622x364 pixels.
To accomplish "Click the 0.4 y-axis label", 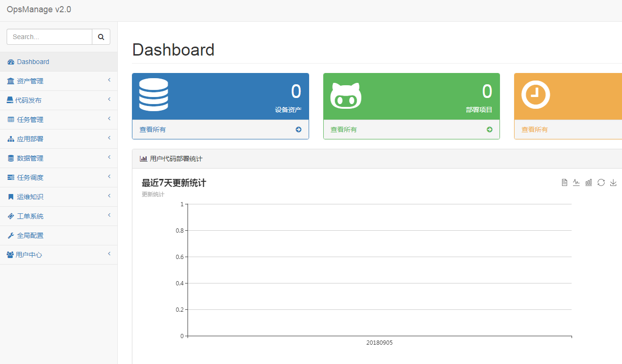I will (179, 283).
